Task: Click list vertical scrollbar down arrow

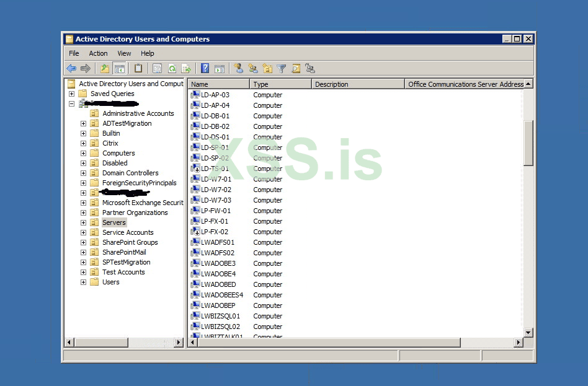Action: 528,333
